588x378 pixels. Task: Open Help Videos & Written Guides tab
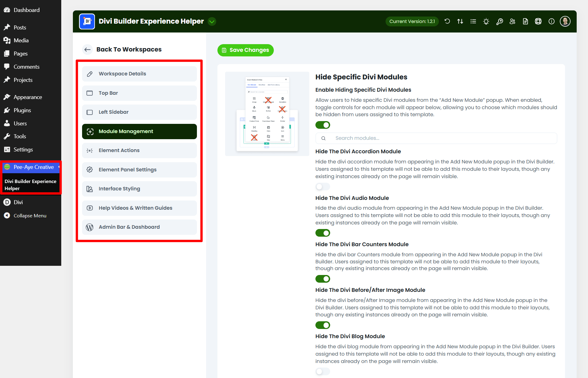(x=139, y=208)
